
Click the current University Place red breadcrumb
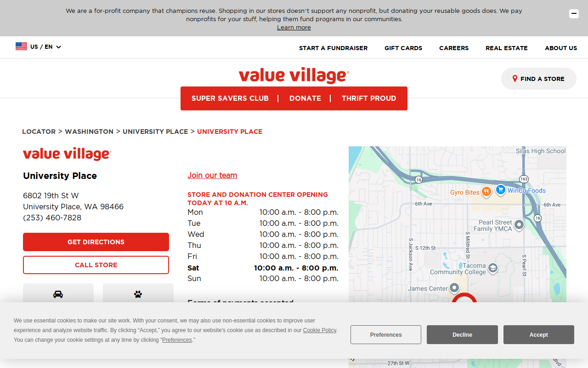point(230,132)
